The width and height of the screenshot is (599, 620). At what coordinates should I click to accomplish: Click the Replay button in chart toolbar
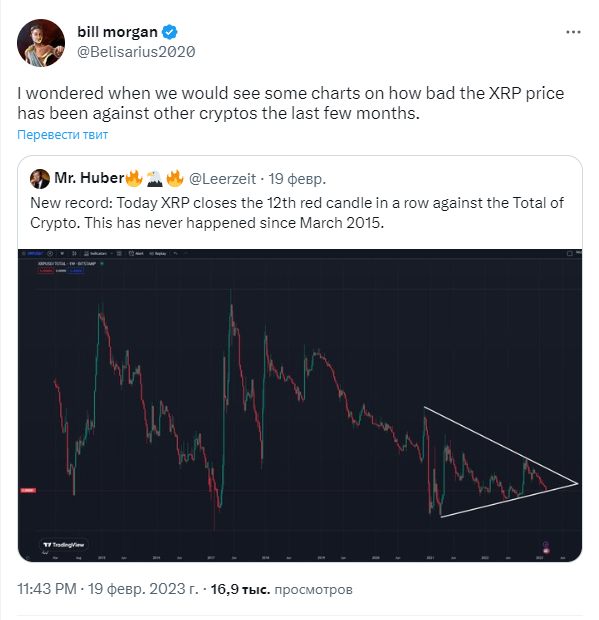click(158, 253)
